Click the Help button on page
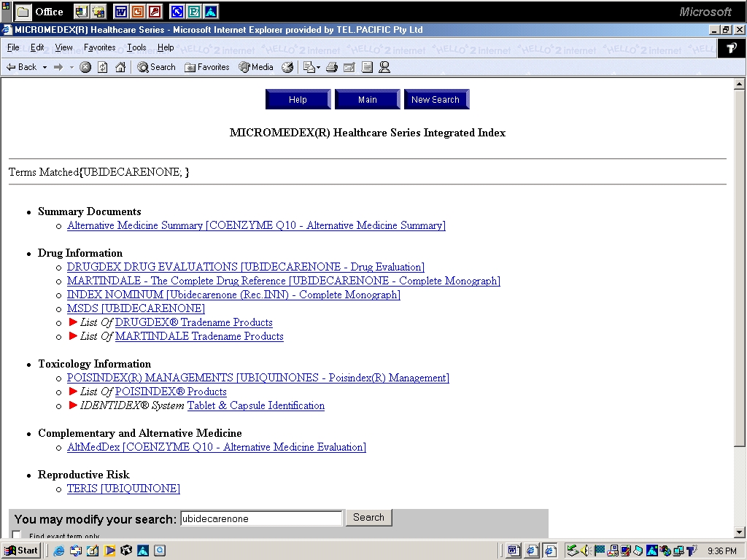The height and width of the screenshot is (560, 747). pyautogui.click(x=298, y=99)
